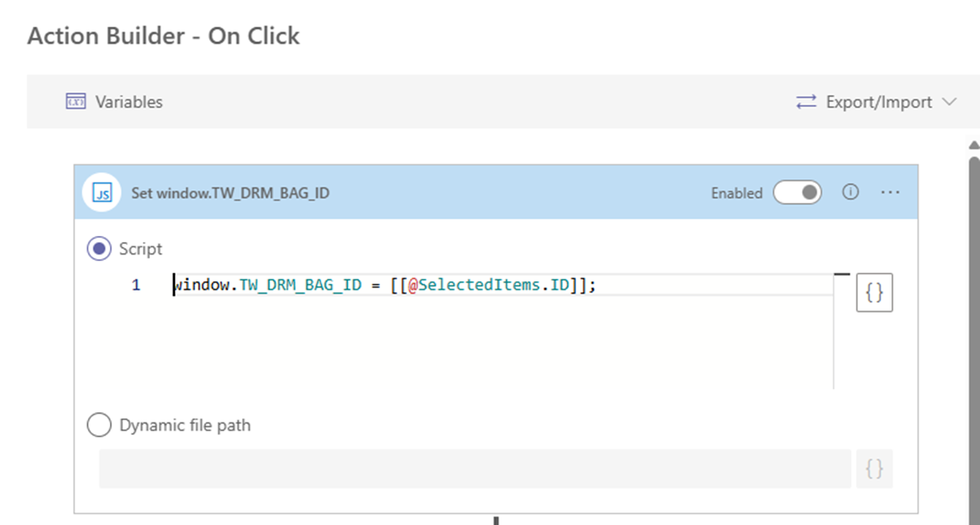
Task: Open the Export/Import menu label
Action: [879, 103]
